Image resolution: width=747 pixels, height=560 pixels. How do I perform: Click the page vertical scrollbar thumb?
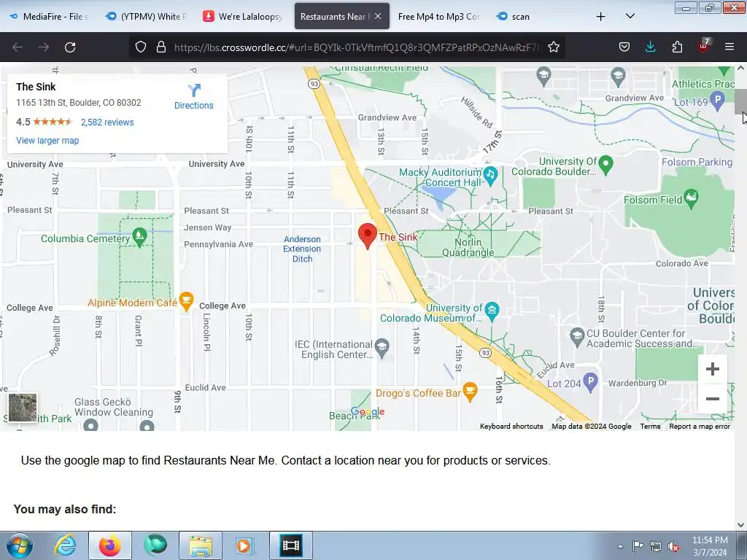click(x=740, y=101)
